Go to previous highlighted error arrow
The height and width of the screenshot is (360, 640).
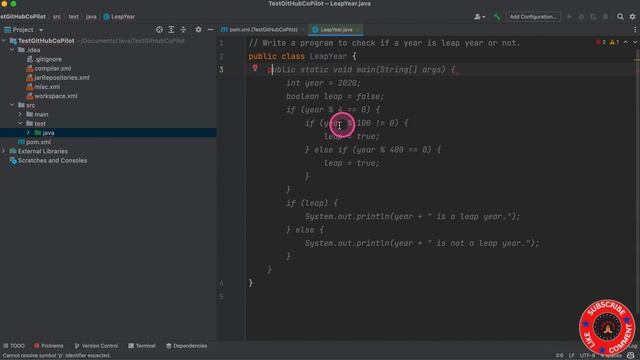626,42
